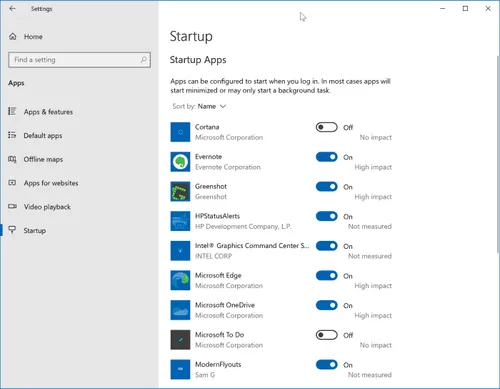Click the Evernote app name
This screenshot has width=500, height=389.
[208, 157]
